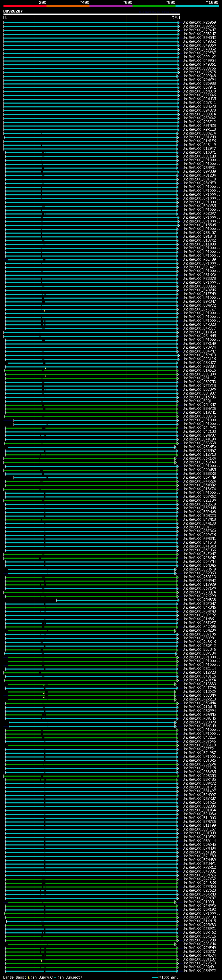Select the UniRef100_Q72VI8 hit label
Screen dimensions: 222x980
[x=199, y=386]
